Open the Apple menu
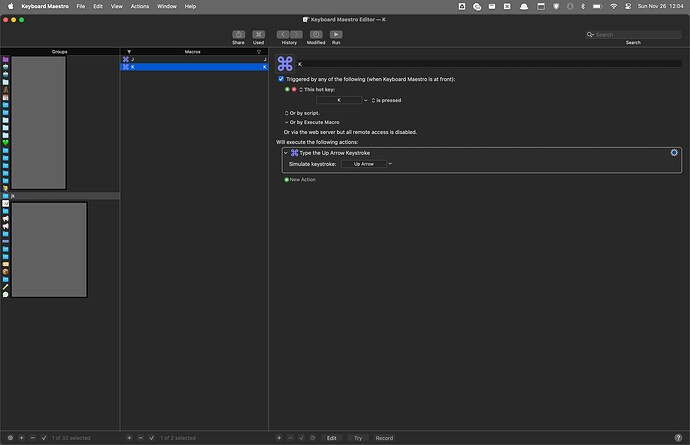Image resolution: width=690 pixels, height=445 pixels. coord(10,6)
